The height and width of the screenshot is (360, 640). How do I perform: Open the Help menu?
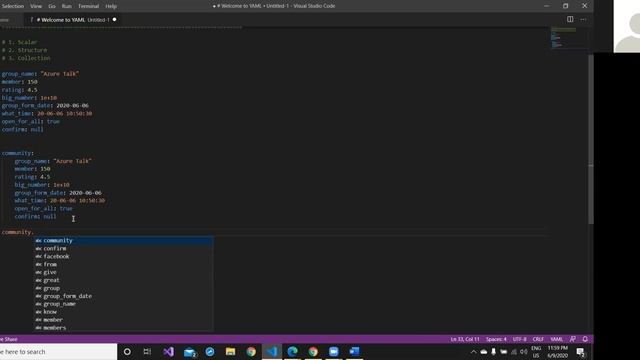point(111,6)
